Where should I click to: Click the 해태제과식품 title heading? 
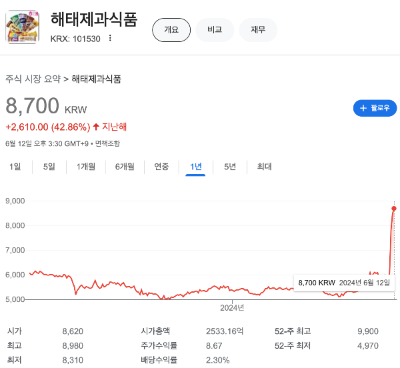(94, 19)
